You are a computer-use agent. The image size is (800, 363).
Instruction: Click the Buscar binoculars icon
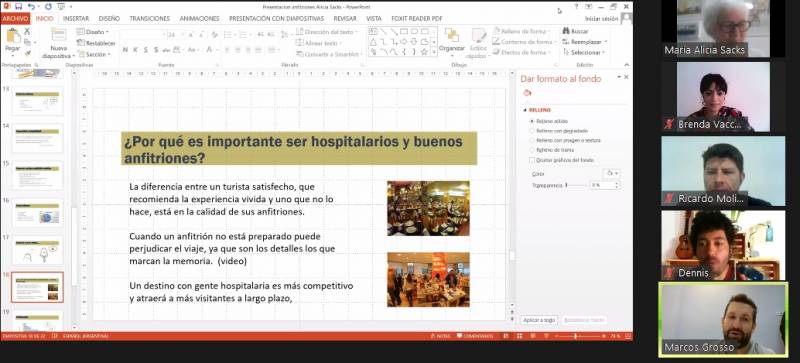pos(566,31)
